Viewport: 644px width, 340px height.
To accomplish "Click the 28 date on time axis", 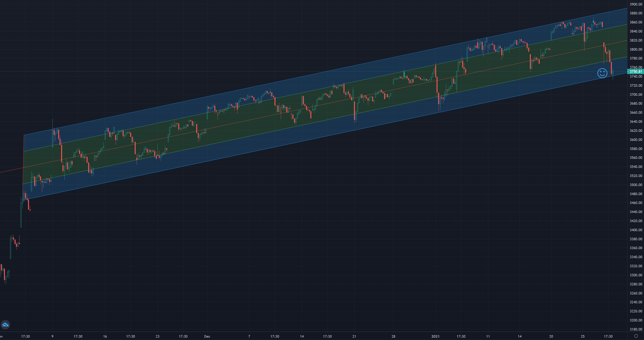I will (393, 336).
